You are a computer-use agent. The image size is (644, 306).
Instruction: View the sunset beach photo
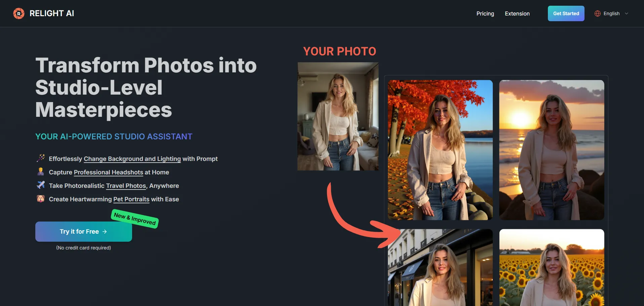click(x=552, y=150)
